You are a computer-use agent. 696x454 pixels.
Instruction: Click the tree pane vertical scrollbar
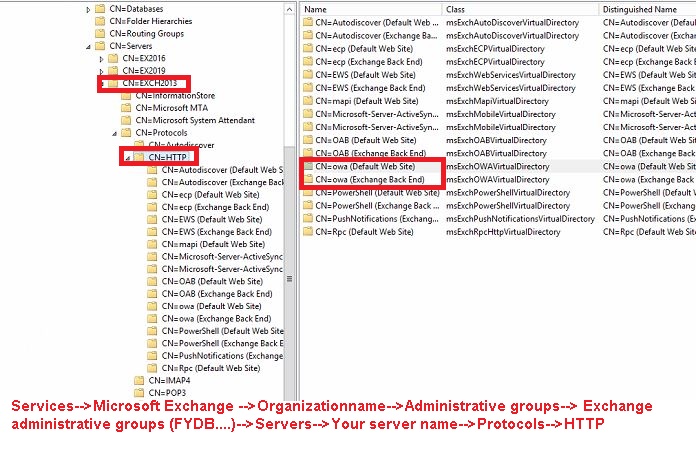click(291, 200)
